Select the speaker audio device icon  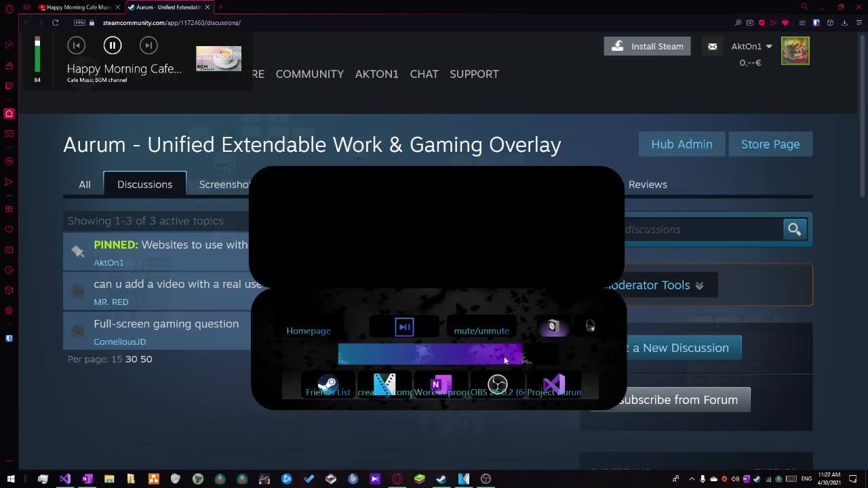pyautogui.click(x=553, y=327)
